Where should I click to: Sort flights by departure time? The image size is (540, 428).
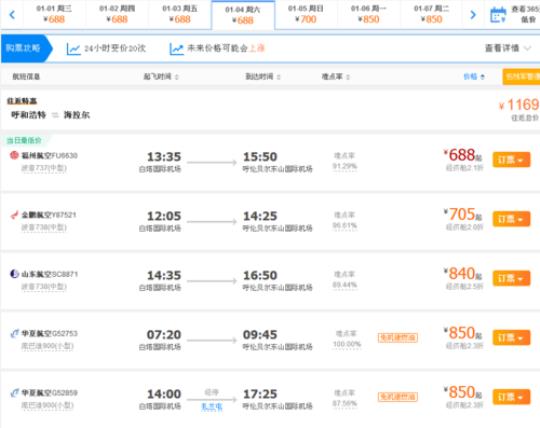coord(161,76)
